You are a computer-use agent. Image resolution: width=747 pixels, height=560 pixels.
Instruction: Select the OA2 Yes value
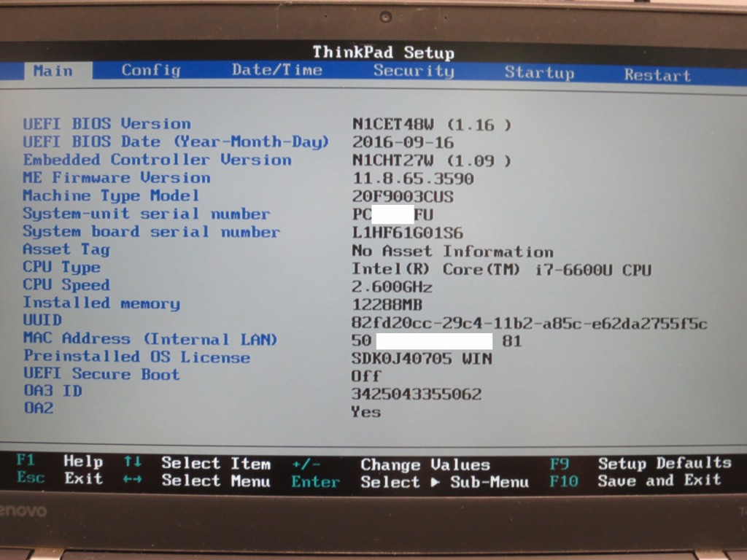tap(365, 412)
